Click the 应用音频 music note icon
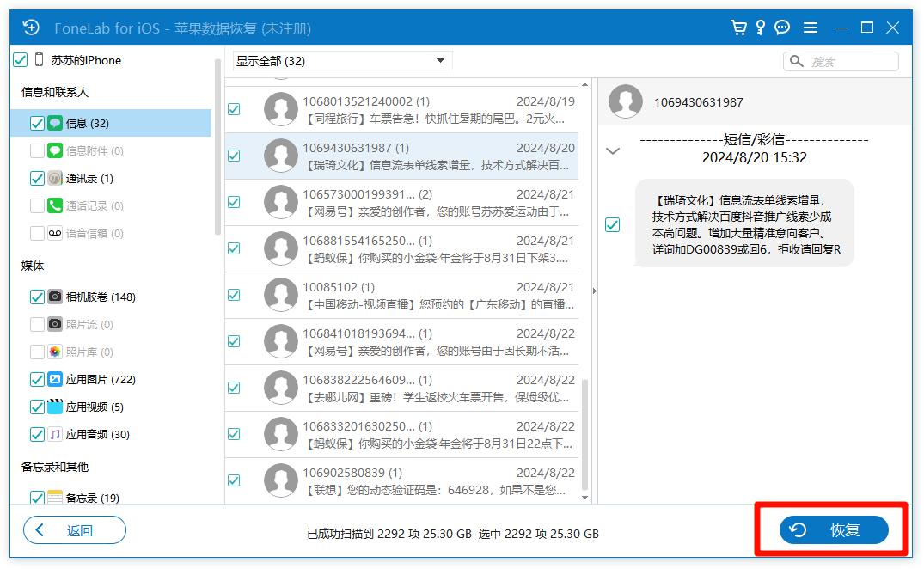This screenshot has height=569, width=924. 55,434
